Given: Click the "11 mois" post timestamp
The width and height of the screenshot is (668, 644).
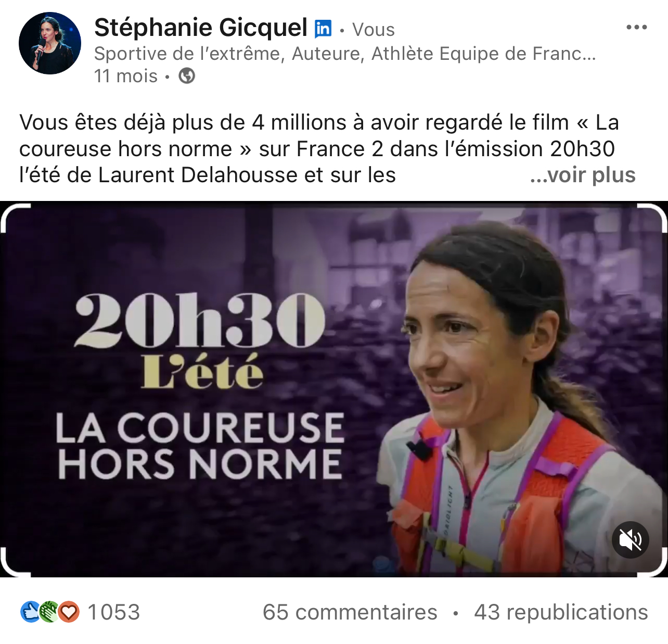Looking at the screenshot, I should coord(126,76).
